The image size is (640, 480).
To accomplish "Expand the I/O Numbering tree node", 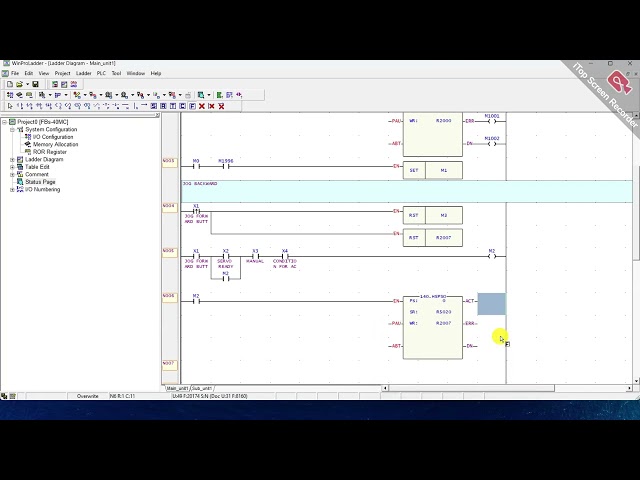I will pyautogui.click(x=12, y=189).
